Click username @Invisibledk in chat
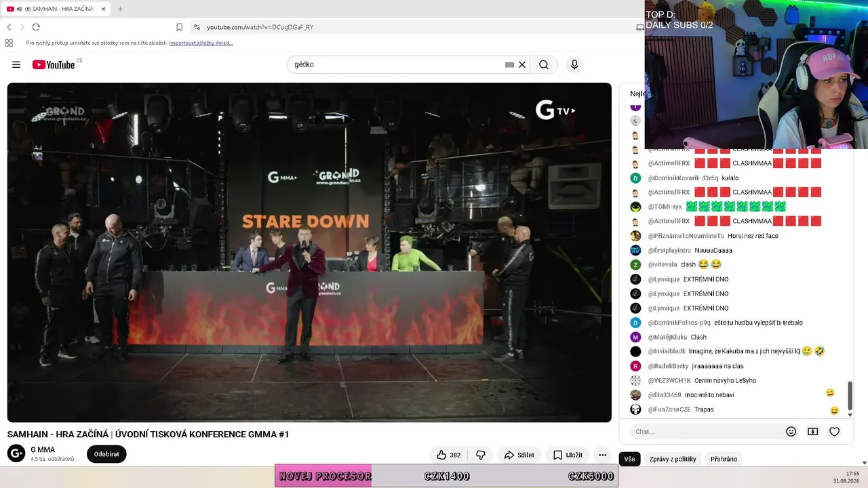 tap(667, 351)
